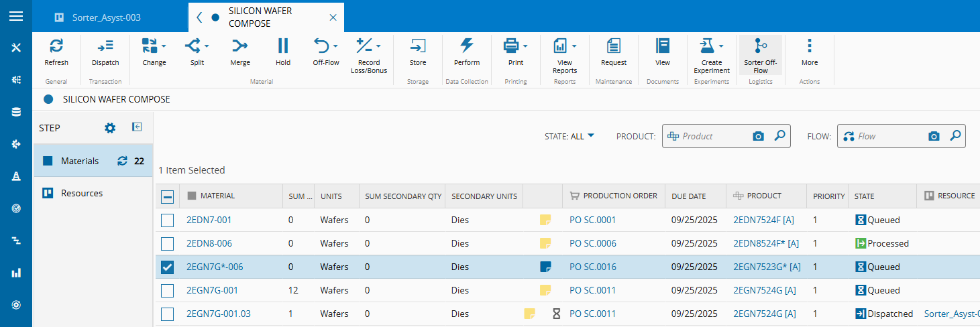
Task: Open the State: All filter dropdown
Action: point(569,136)
